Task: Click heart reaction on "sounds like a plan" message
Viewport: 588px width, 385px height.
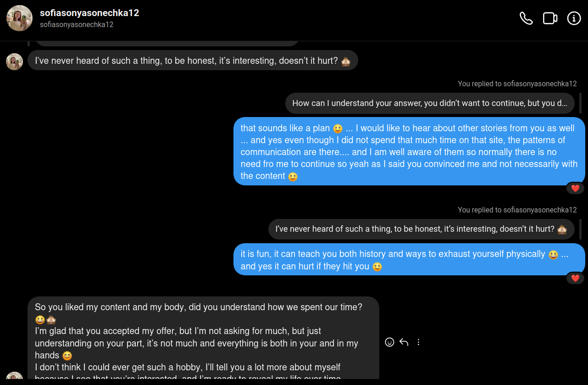Action: (575, 188)
